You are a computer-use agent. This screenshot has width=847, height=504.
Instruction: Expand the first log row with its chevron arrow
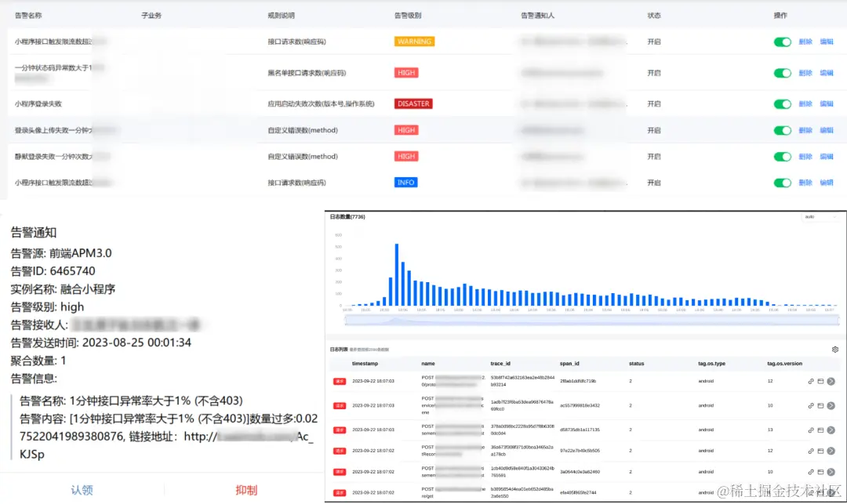pyautogui.click(x=831, y=382)
